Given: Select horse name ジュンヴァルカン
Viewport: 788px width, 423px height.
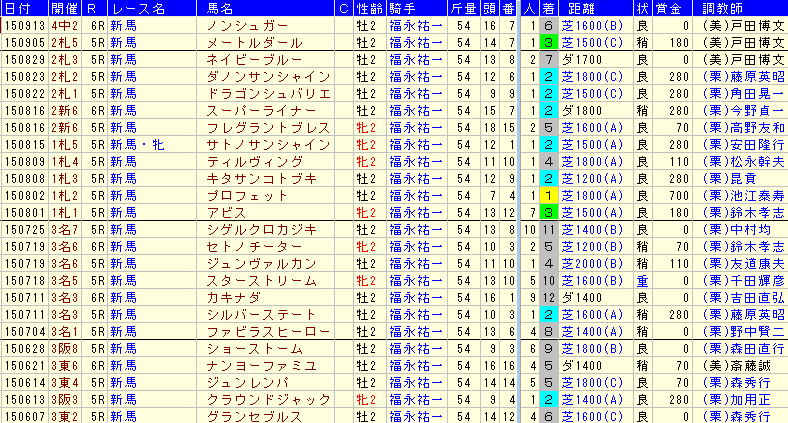Looking at the screenshot, I should click(x=261, y=264).
